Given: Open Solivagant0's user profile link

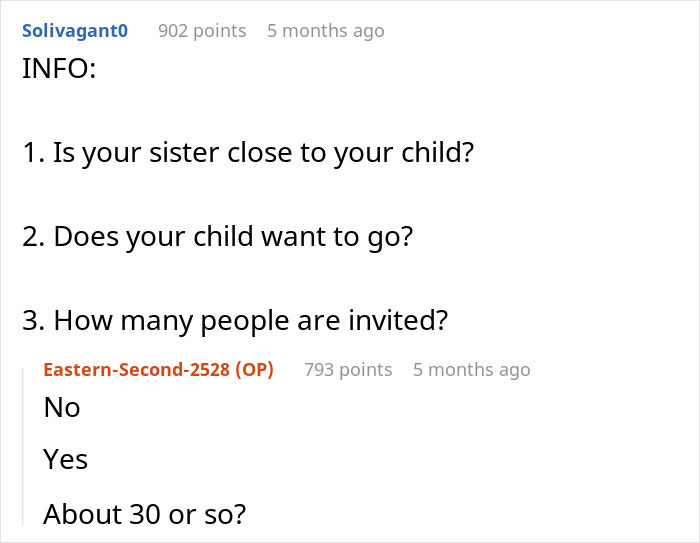Looking at the screenshot, I should pyautogui.click(x=75, y=31).
